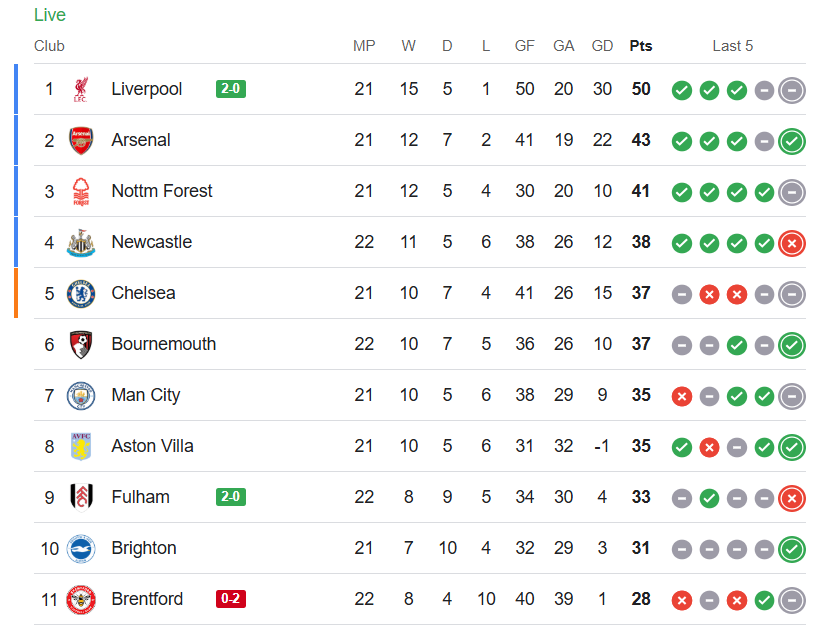Click Brentford's red 0-2 score badge
The height and width of the screenshot is (628, 840).
231,599
